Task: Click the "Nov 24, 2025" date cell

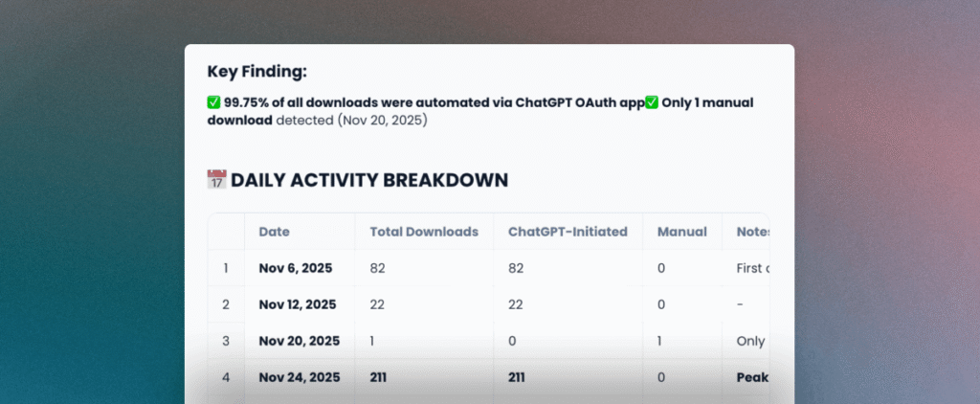Action: (299, 377)
